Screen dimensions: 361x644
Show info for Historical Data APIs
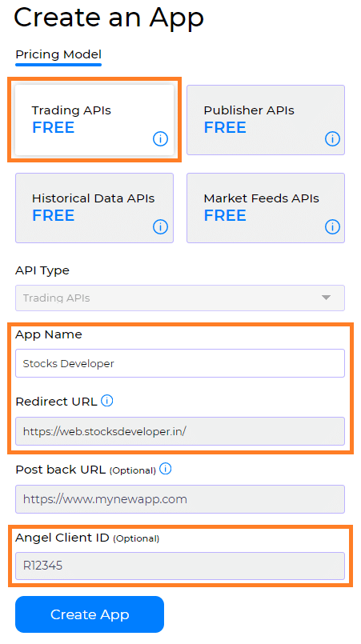(x=160, y=226)
